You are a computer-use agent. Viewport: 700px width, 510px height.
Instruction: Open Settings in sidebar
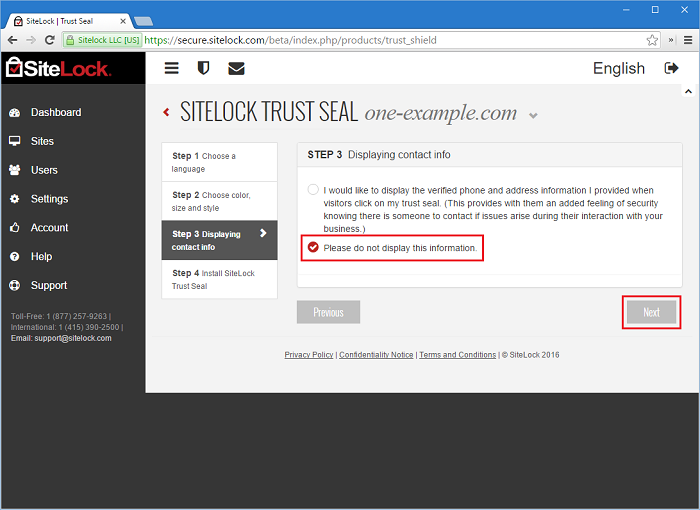coord(50,199)
